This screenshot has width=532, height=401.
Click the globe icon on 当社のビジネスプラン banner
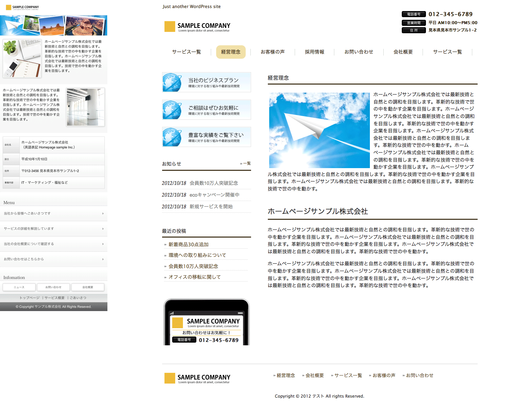coord(172,82)
